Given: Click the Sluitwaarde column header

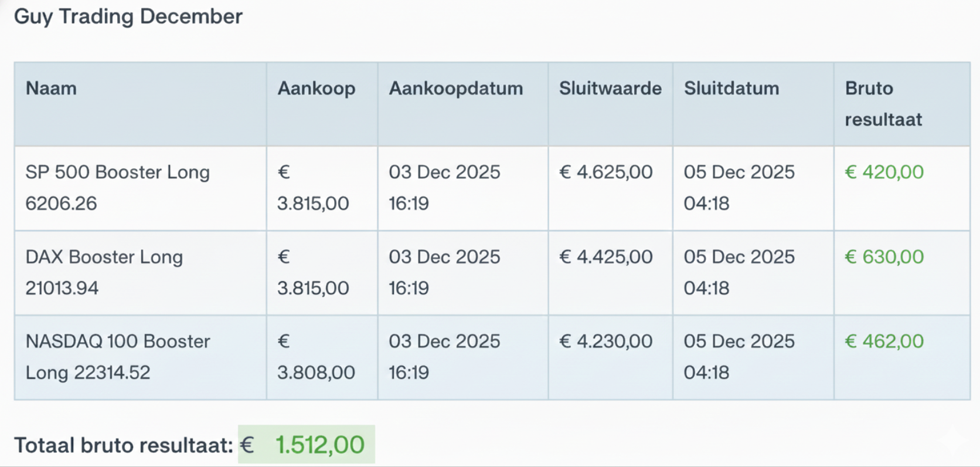Looking at the screenshot, I should pos(610,89).
